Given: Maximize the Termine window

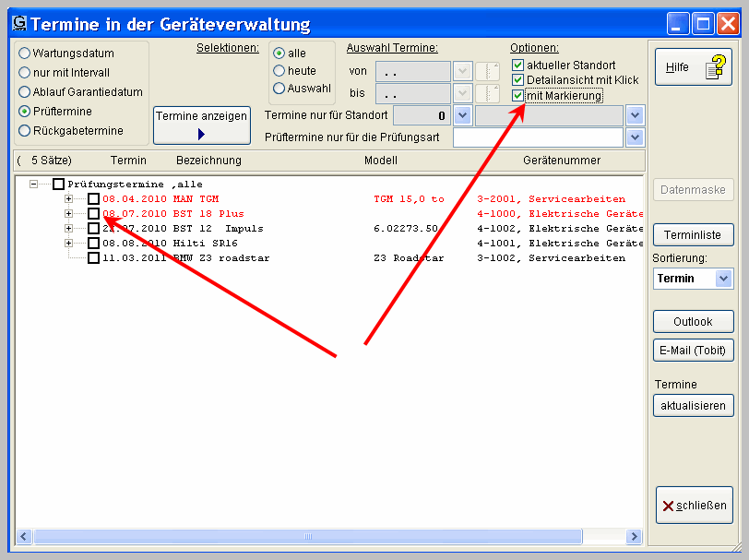Looking at the screenshot, I should (702, 24).
